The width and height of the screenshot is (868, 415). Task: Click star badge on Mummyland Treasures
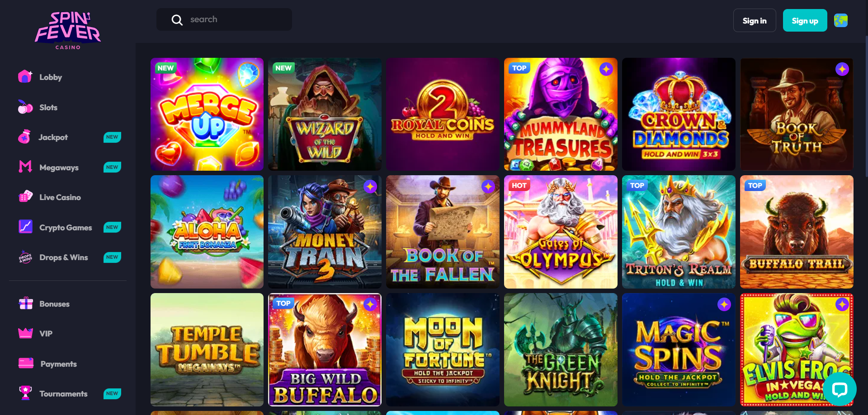606,69
